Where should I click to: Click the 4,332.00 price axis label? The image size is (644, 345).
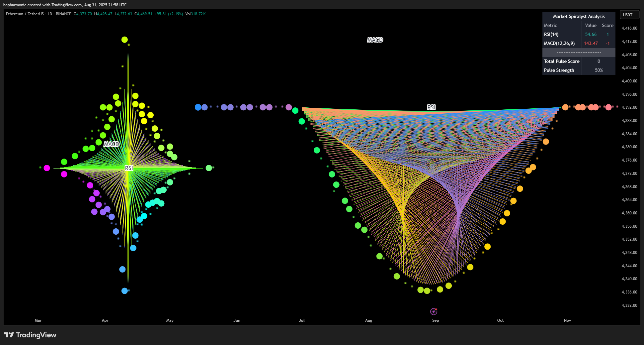coord(629,305)
